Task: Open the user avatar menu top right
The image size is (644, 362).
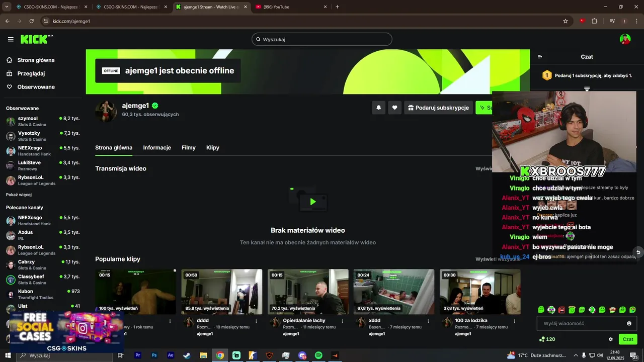Action: pyautogui.click(x=625, y=39)
